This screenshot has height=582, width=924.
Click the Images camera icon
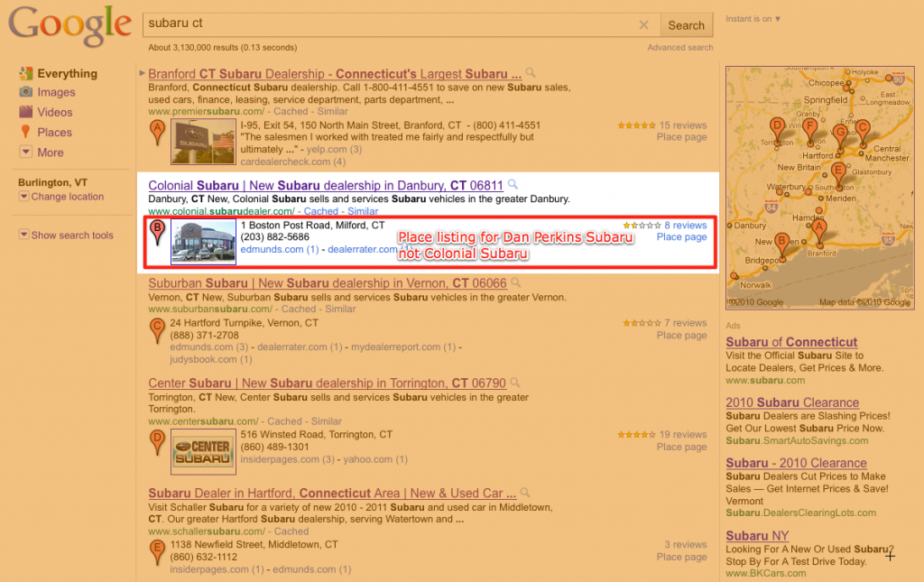pyautogui.click(x=26, y=92)
